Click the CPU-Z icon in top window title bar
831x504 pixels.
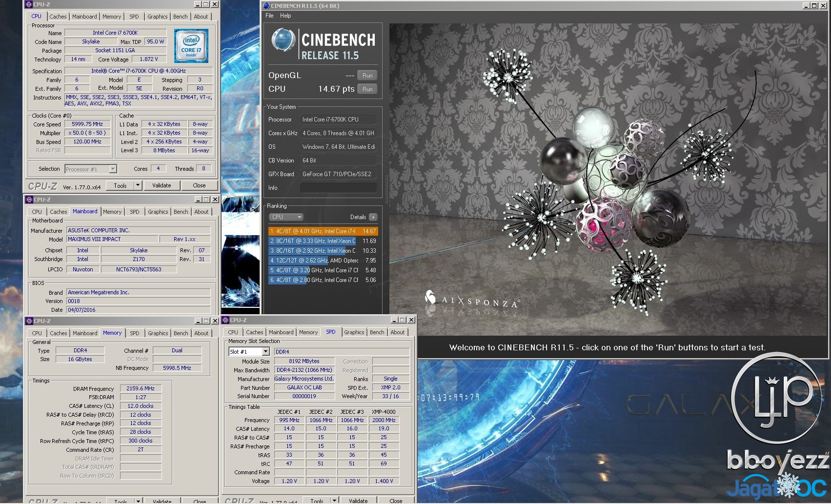pos(29,4)
